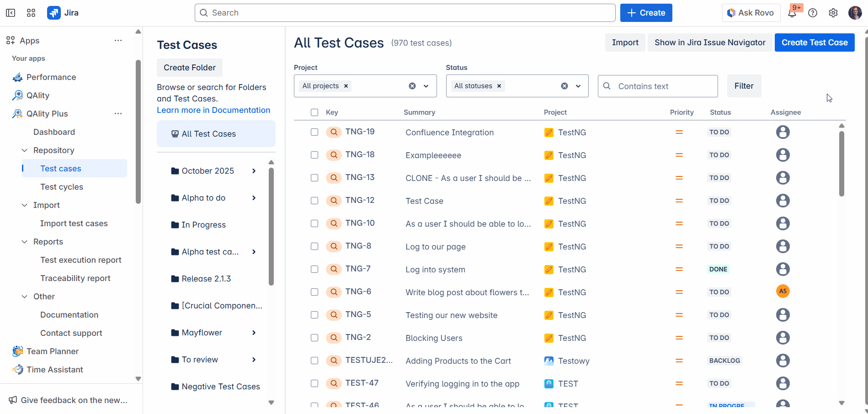Check the box for TNG-13
The width and height of the screenshot is (868, 414).
point(314,178)
